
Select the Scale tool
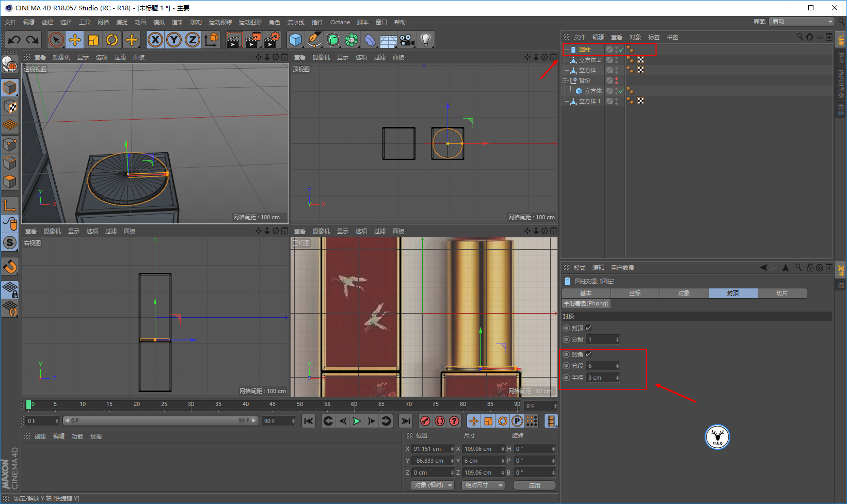click(93, 40)
